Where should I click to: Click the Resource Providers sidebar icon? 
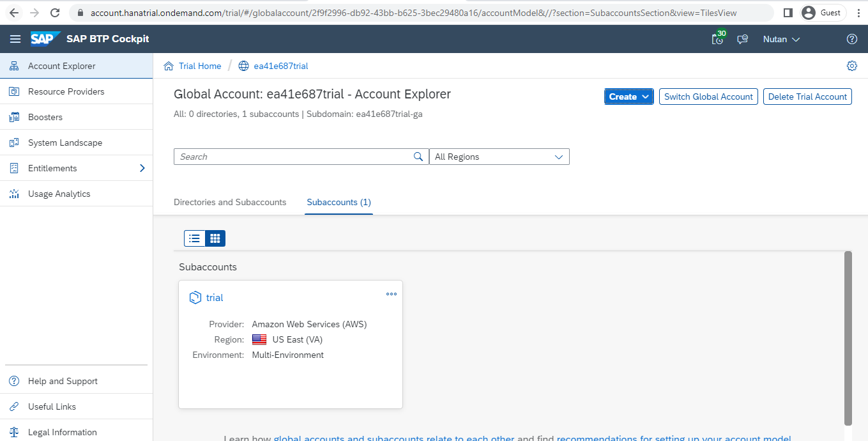point(14,91)
